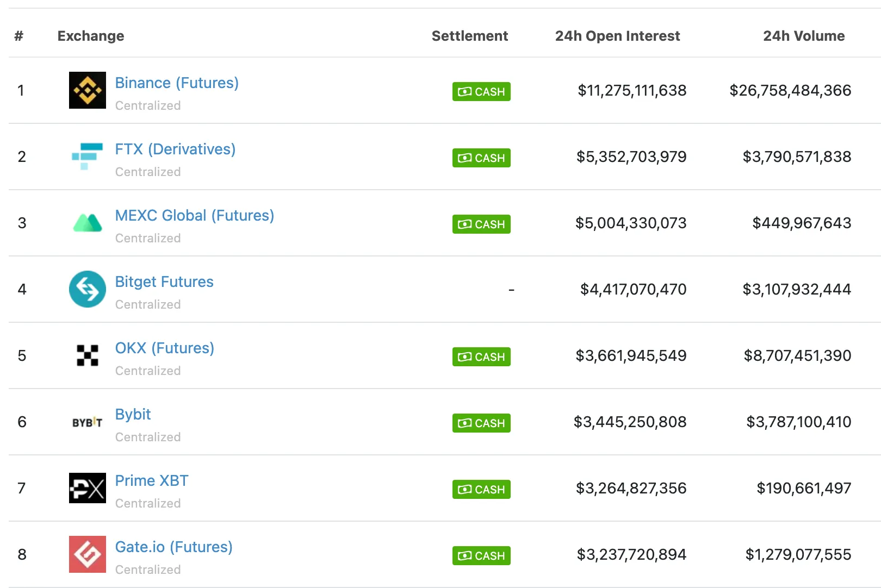This screenshot has height=588, width=881.
Task: Click the CASH badge in MEXC Global row
Action: click(x=481, y=224)
